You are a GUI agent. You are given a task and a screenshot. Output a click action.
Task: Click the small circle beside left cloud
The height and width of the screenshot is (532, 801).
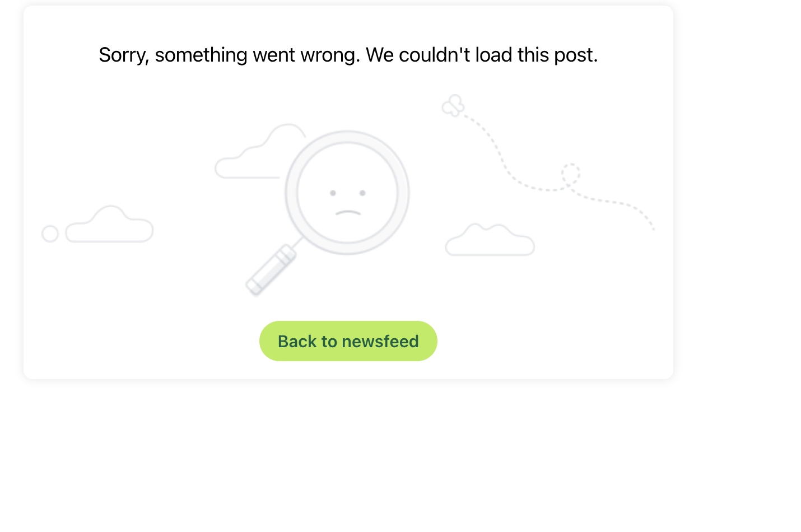coord(50,234)
